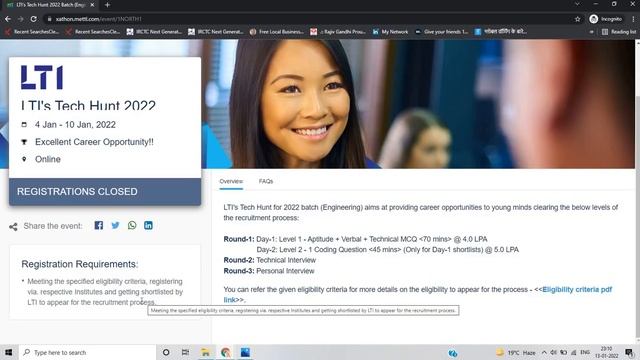Select the LTI's Tech Hunt 2022 browser tab

(x=51, y=5)
